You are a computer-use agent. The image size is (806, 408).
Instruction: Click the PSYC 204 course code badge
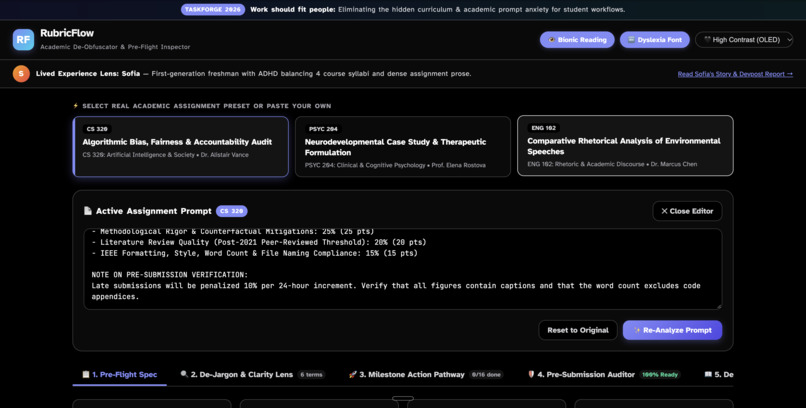pyautogui.click(x=323, y=129)
